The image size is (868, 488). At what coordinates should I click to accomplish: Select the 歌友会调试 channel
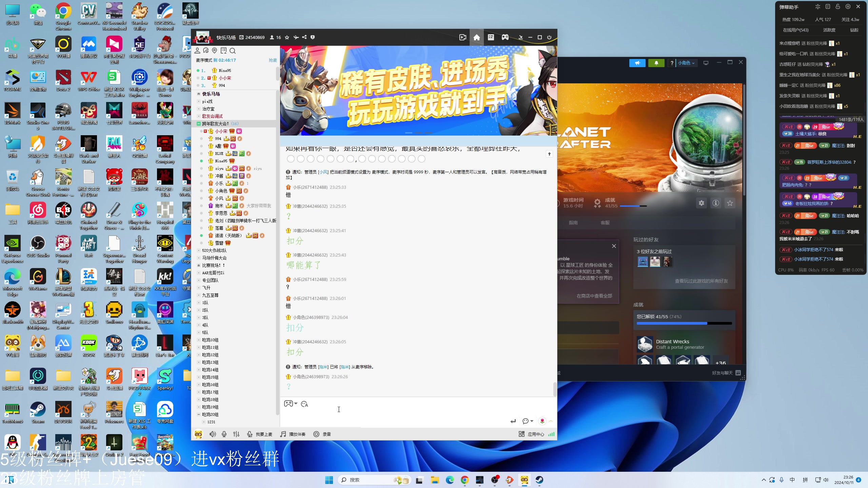212,116
